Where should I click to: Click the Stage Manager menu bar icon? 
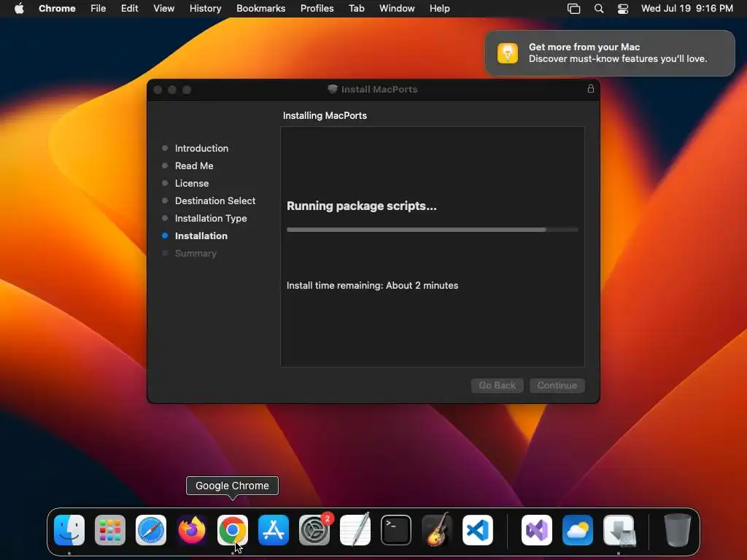tap(574, 9)
